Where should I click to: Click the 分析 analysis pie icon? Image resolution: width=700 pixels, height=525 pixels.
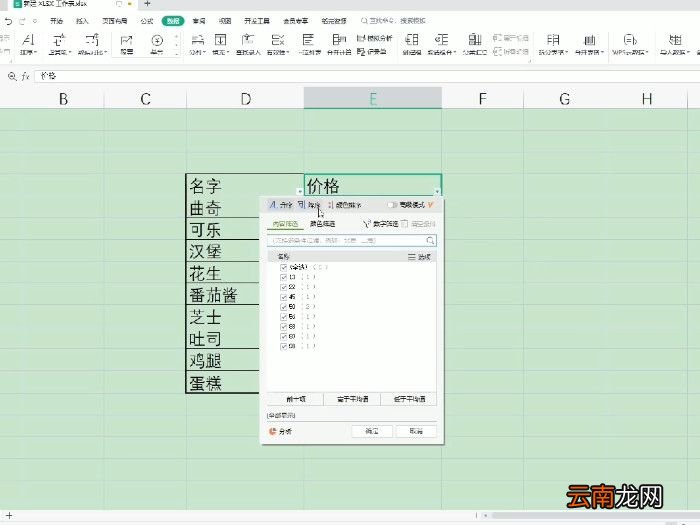pos(273,431)
